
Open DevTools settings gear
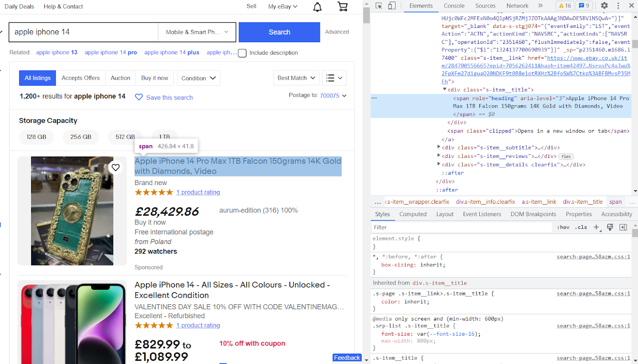pyautogui.click(x=605, y=6)
